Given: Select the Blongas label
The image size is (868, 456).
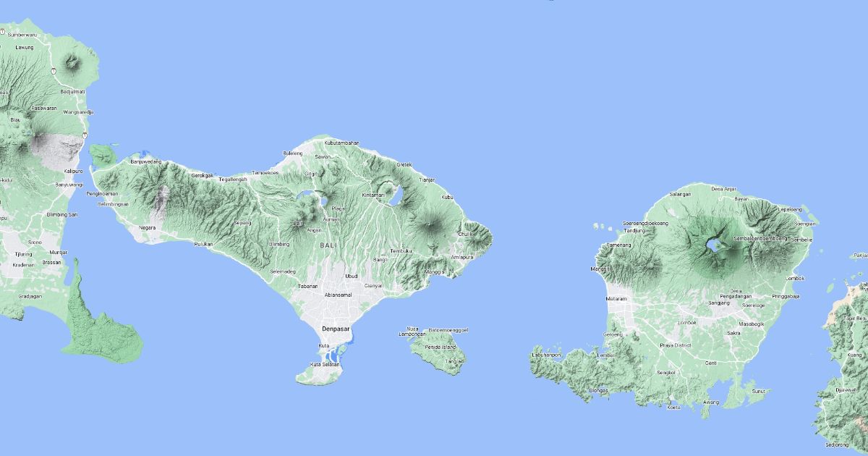Looking at the screenshot, I should 598,390.
